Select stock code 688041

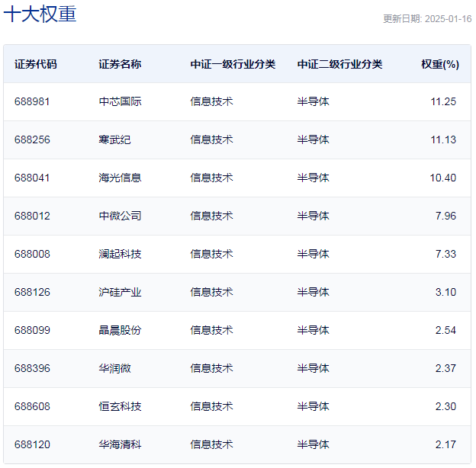[x=32, y=178]
